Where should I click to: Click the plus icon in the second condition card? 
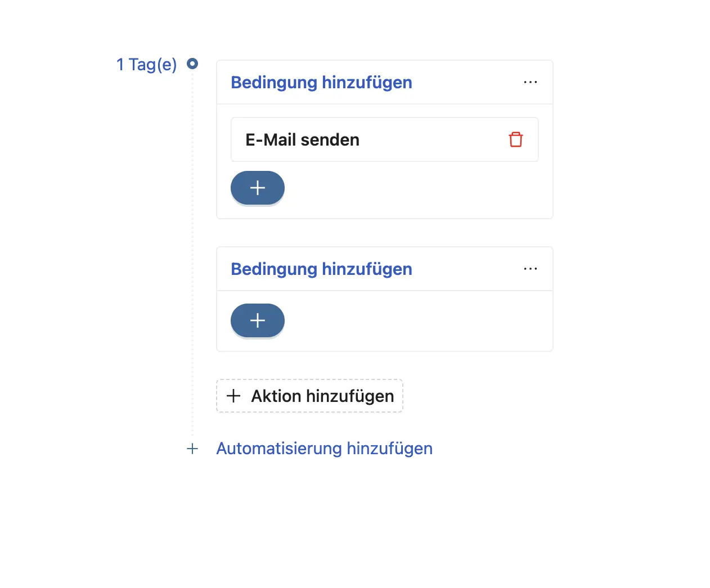257,320
